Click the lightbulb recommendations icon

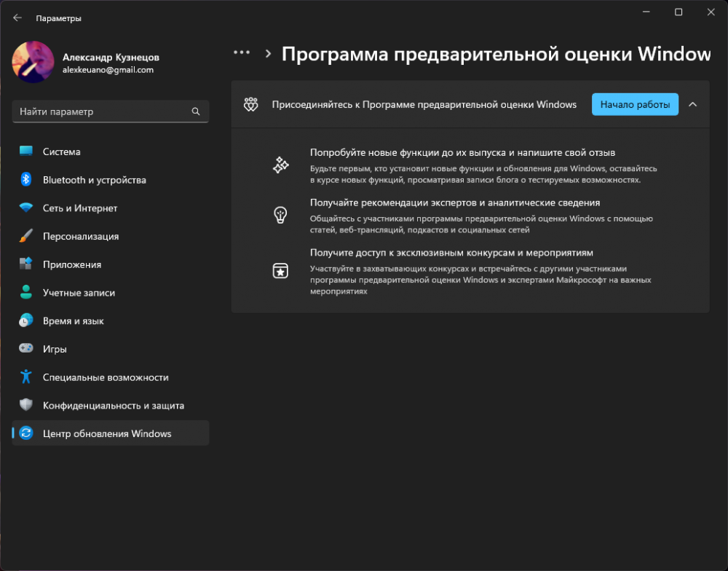click(x=280, y=215)
